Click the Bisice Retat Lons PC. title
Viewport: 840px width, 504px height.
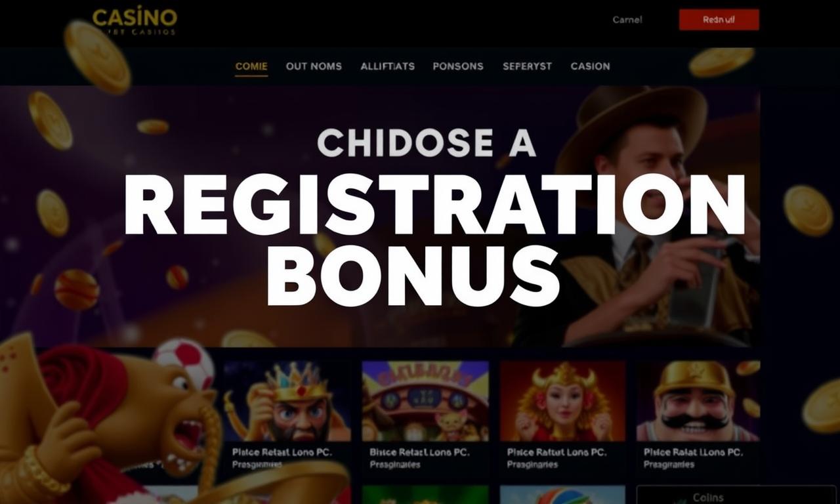pyautogui.click(x=419, y=452)
